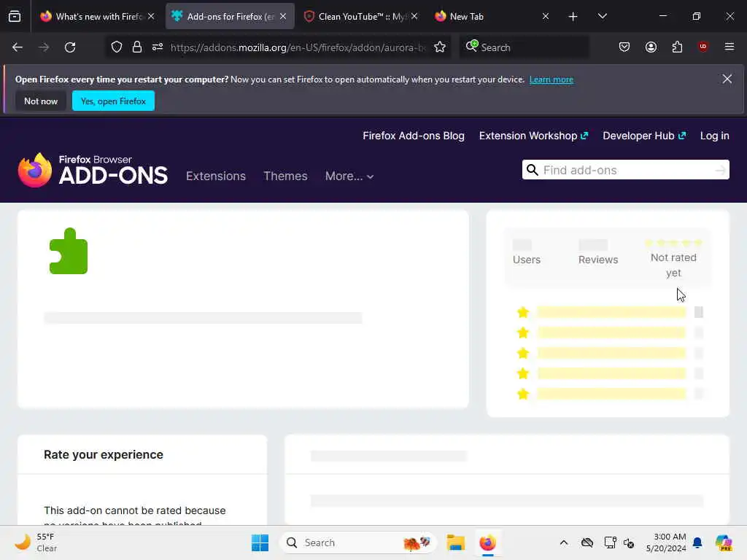Viewport: 747px width, 560px height.
Task: Open site security padlock info
Action: pos(137,47)
